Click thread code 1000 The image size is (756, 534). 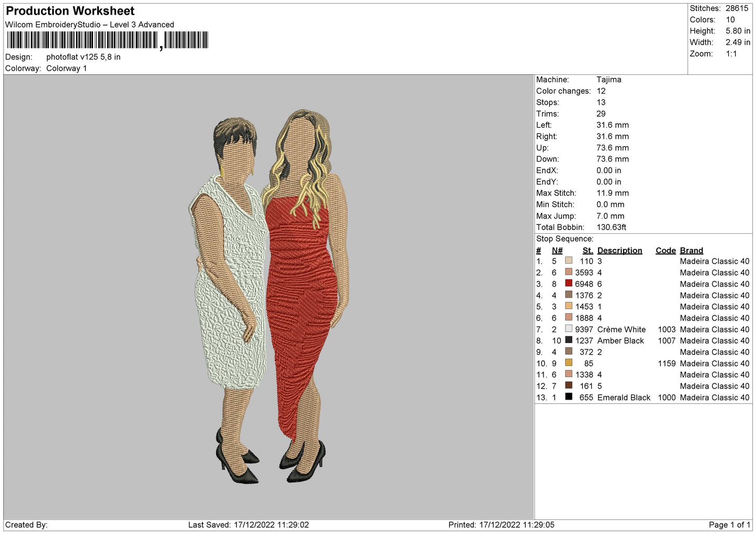(x=667, y=397)
